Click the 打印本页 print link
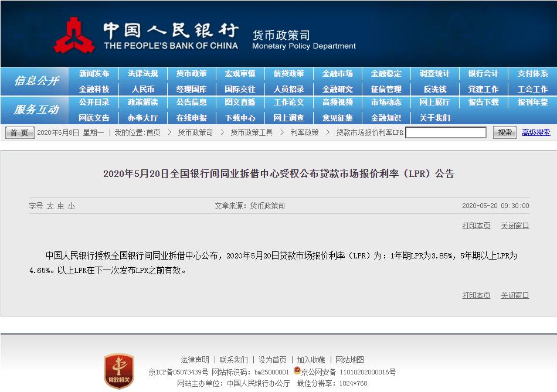Viewport: 557px width, 392px height. coord(476,226)
